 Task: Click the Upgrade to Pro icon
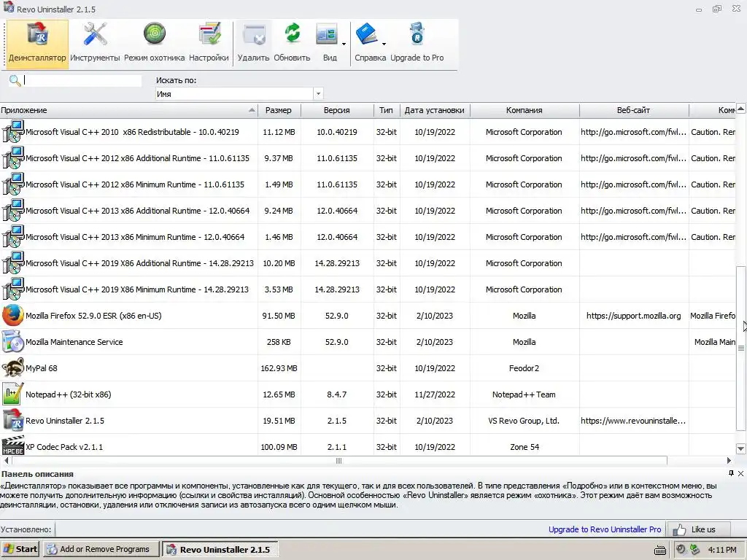click(x=417, y=34)
